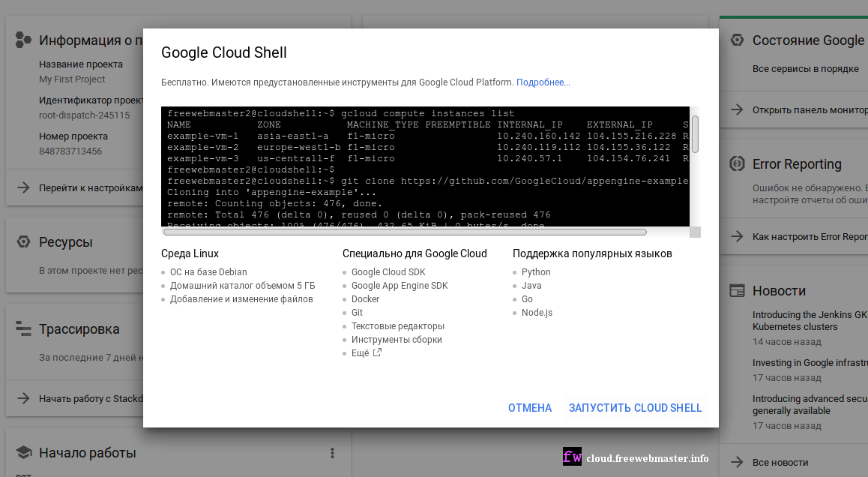Open the Ещё external link icon
The image size is (868, 477).
tap(377, 352)
